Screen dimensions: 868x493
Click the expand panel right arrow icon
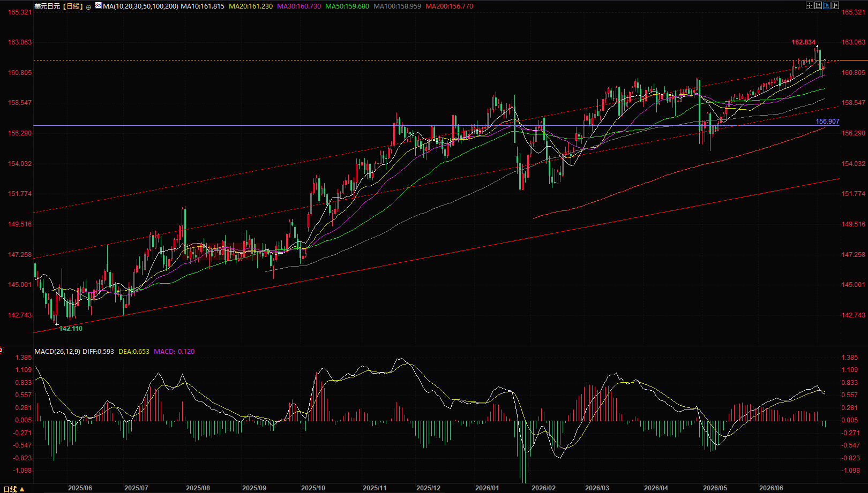[835, 5]
